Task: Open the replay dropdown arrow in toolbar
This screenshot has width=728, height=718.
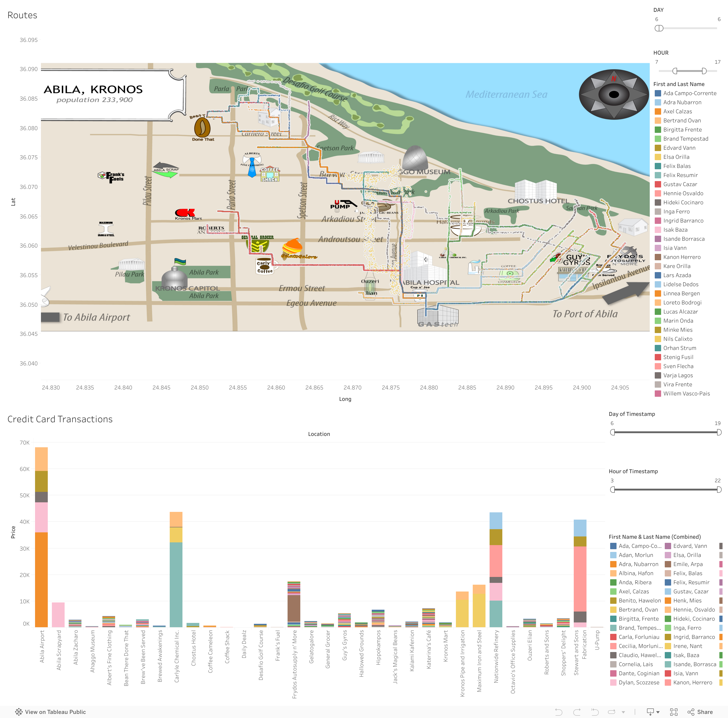Action: tap(623, 712)
